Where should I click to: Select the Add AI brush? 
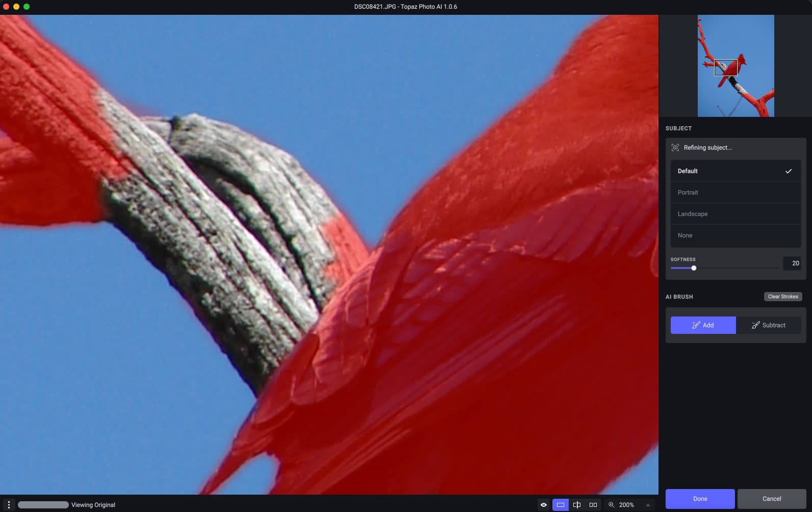(703, 325)
